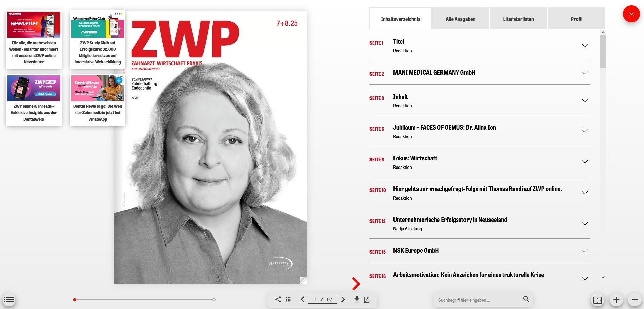Open the list menu icon bottom-left
The width and height of the screenshot is (644, 309).
click(9, 300)
